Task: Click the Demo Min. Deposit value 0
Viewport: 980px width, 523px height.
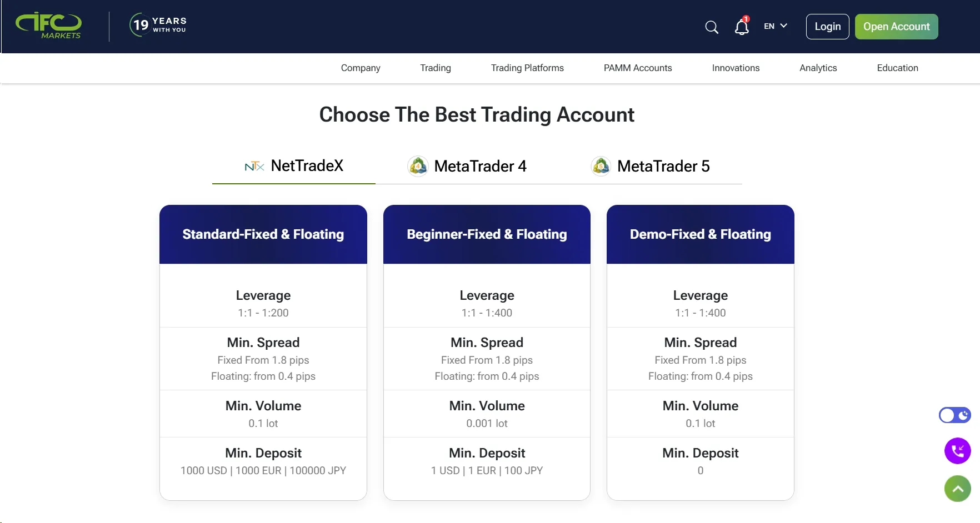Action: [701, 470]
